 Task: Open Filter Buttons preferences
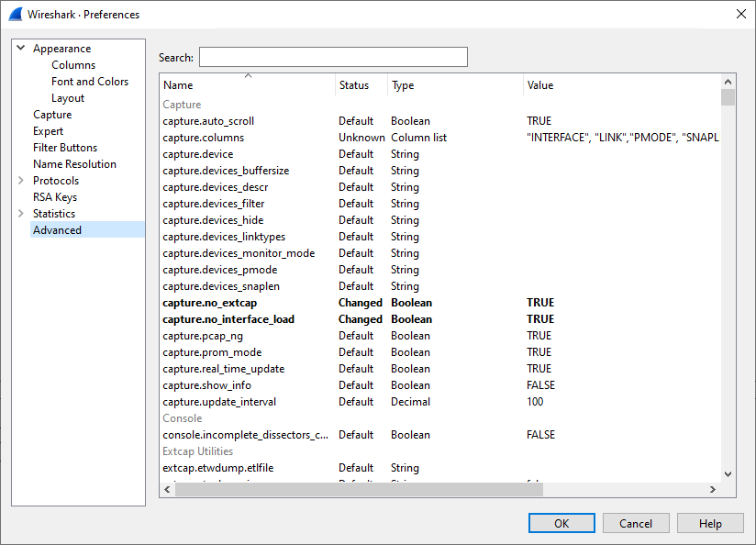coord(65,148)
